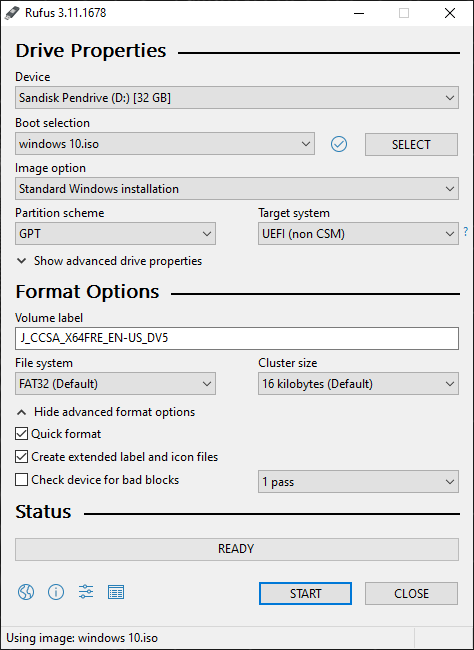Click the SELECT button
The height and width of the screenshot is (650, 474).
tap(411, 144)
